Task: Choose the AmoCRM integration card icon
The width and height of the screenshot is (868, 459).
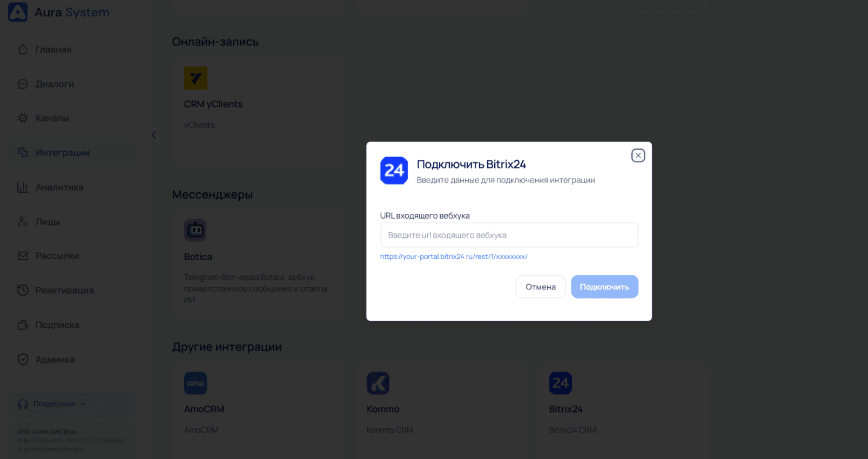Action: coord(196,383)
